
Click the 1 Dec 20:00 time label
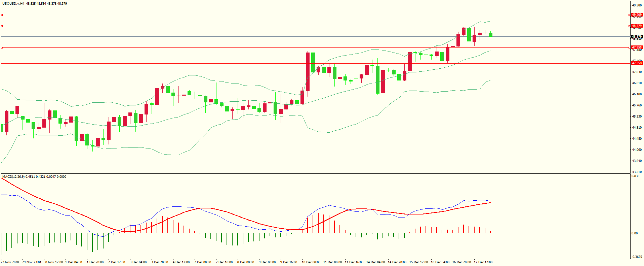point(95,262)
